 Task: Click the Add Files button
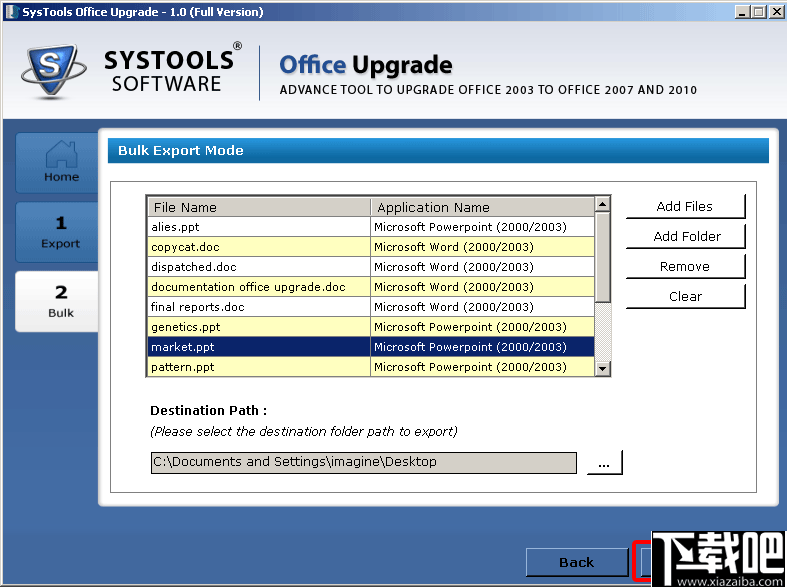[x=685, y=206]
